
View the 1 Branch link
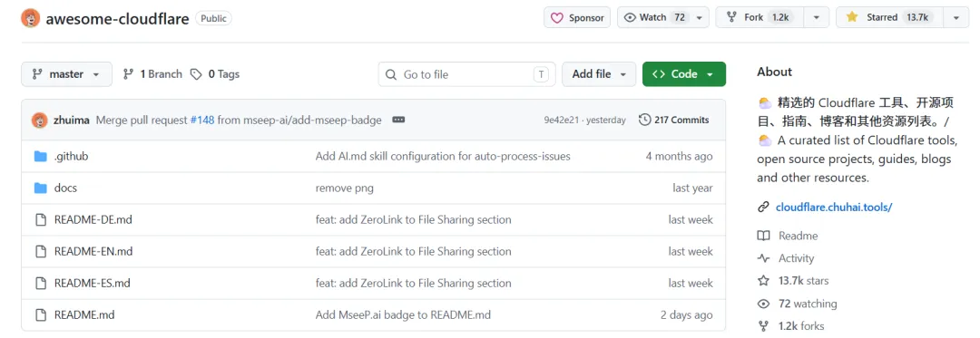[152, 74]
